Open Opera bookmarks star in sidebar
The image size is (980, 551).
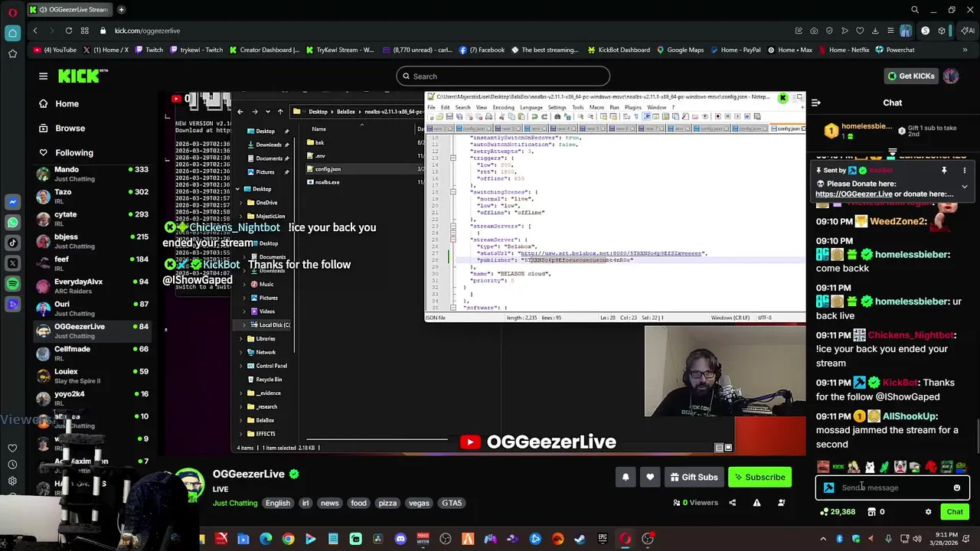[x=12, y=54]
